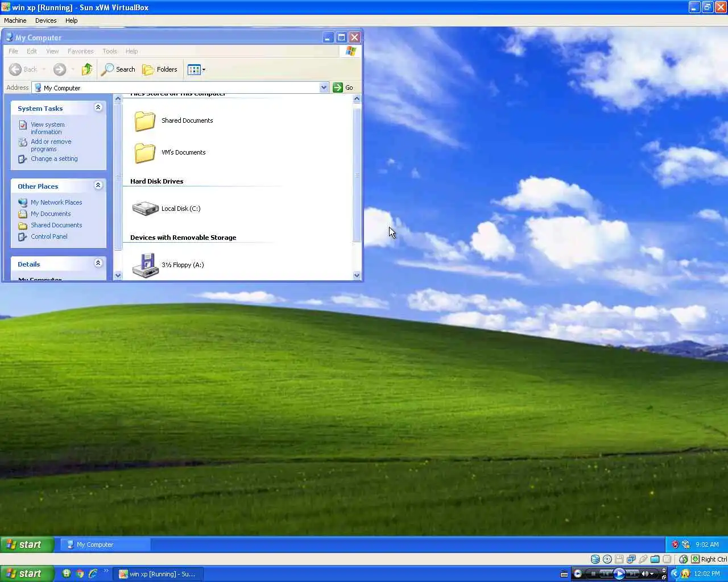This screenshot has height=582, width=728.
Task: Collapse the Other Places panel
Action: point(98,185)
